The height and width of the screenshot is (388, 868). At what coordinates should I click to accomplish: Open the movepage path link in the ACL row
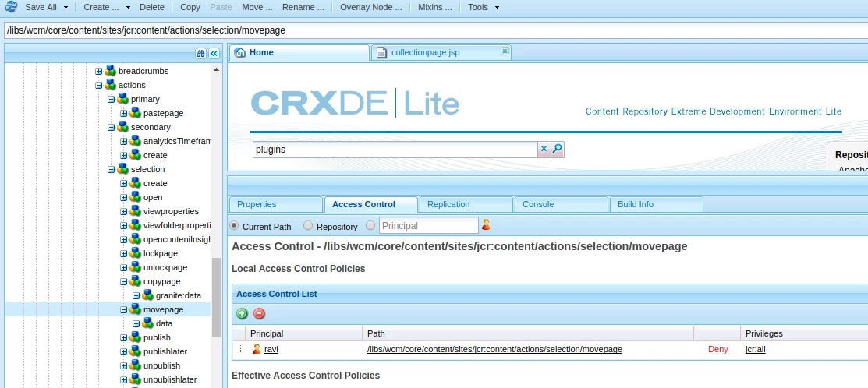(494, 349)
